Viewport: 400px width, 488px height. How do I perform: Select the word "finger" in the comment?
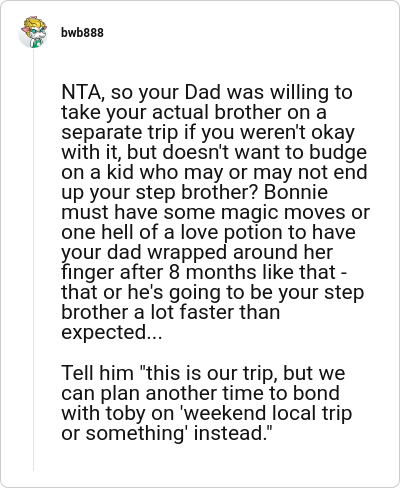[88, 273]
